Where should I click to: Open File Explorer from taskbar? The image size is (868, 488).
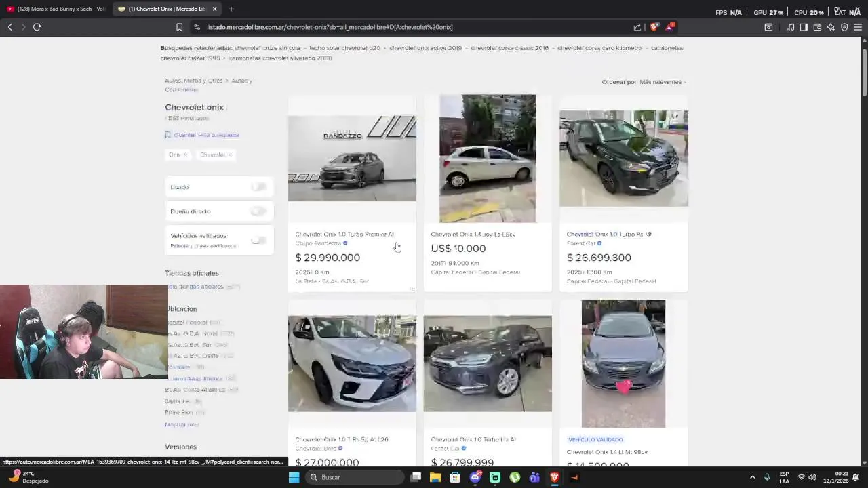(x=435, y=477)
